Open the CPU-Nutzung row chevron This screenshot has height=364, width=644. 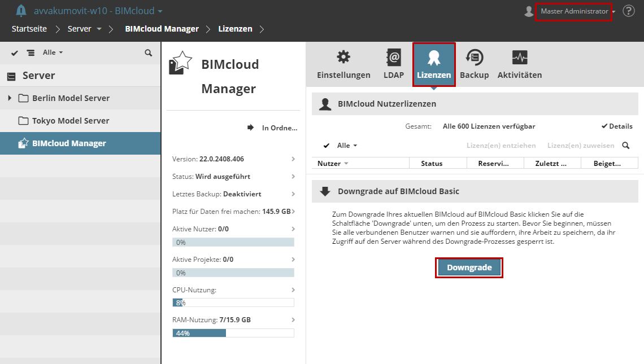[x=293, y=290]
